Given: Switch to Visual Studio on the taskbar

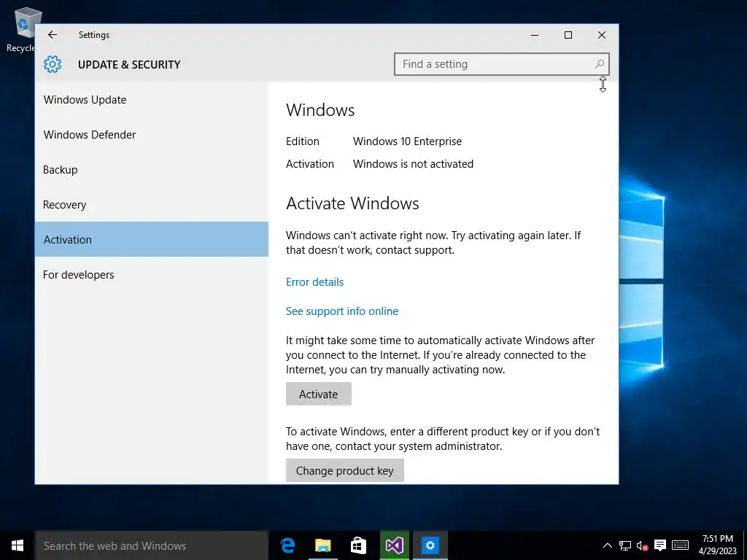Looking at the screenshot, I should pos(395,545).
